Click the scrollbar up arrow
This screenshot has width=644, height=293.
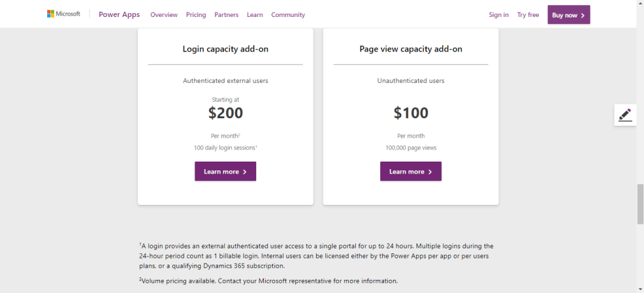[x=640, y=4]
